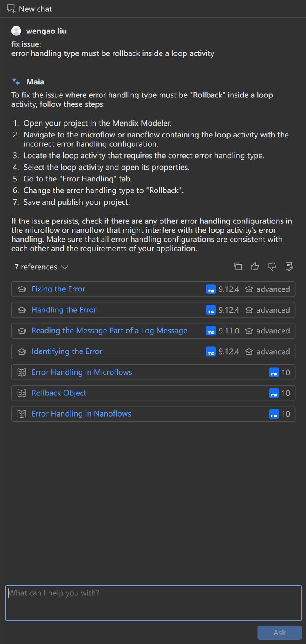Copy the Maia response to clipboard
Screen dimensions: 306x644
pyautogui.click(x=238, y=267)
